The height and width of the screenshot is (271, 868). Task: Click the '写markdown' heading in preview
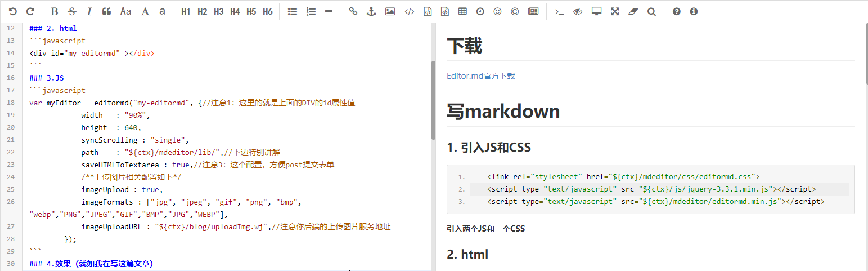click(x=503, y=111)
